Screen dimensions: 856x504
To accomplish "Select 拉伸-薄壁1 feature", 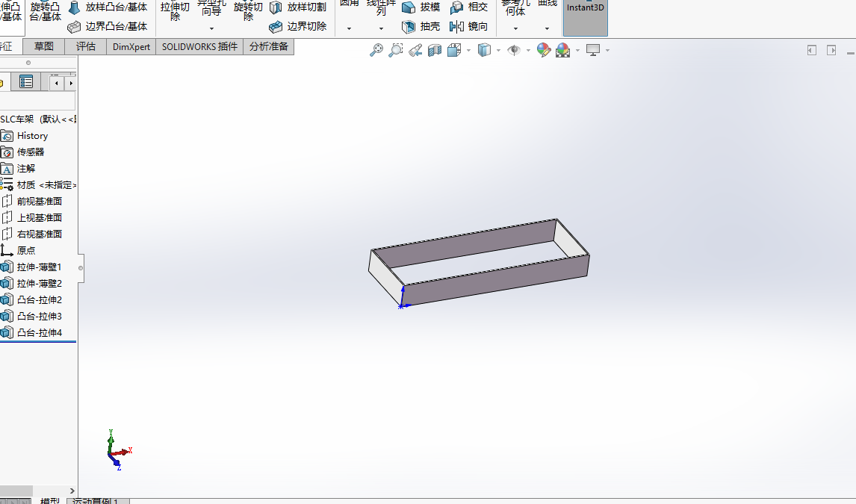I will tap(38, 267).
